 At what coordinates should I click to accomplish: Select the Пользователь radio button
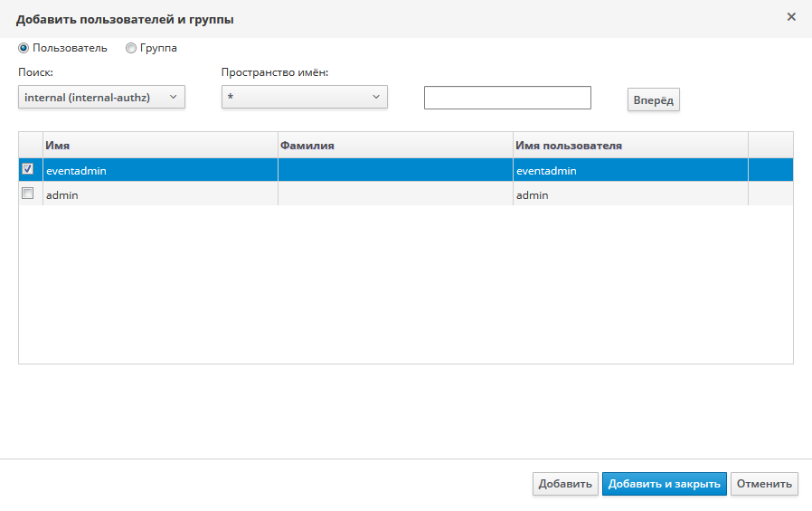pos(24,48)
